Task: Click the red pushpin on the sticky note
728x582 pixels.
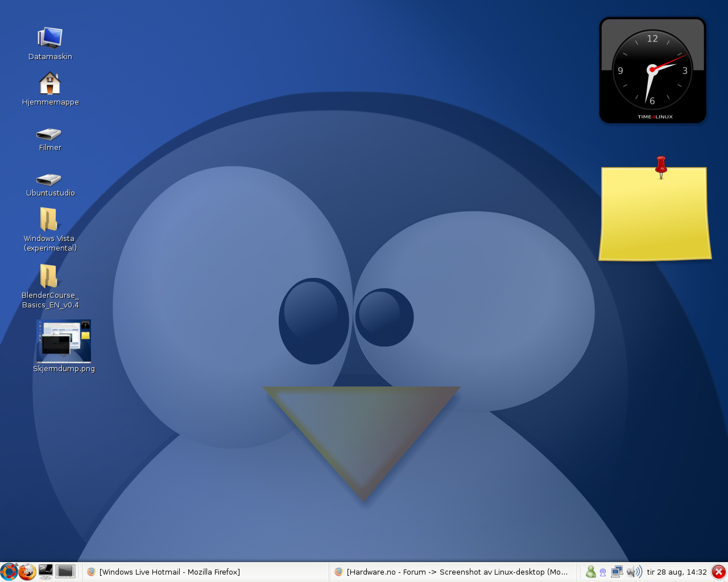Action: click(x=661, y=166)
